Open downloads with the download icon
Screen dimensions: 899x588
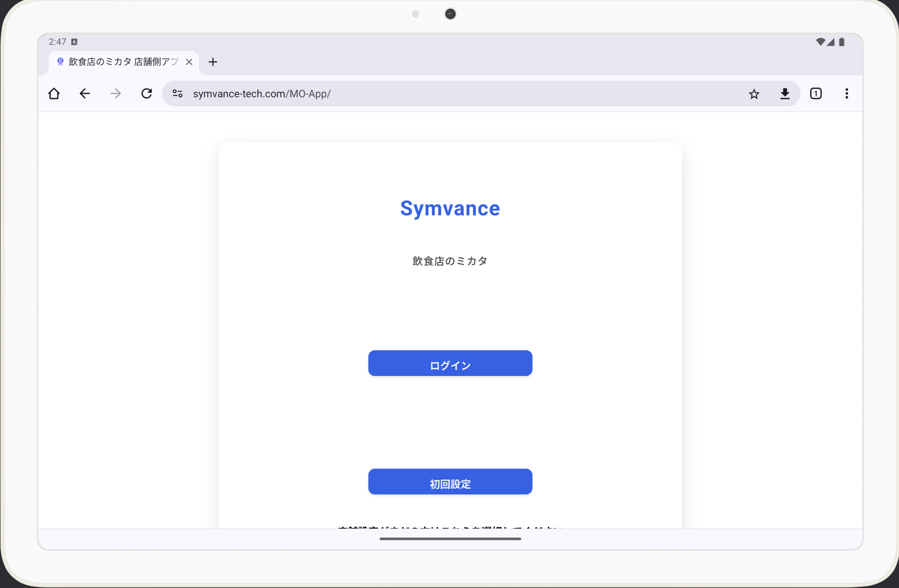(x=785, y=94)
